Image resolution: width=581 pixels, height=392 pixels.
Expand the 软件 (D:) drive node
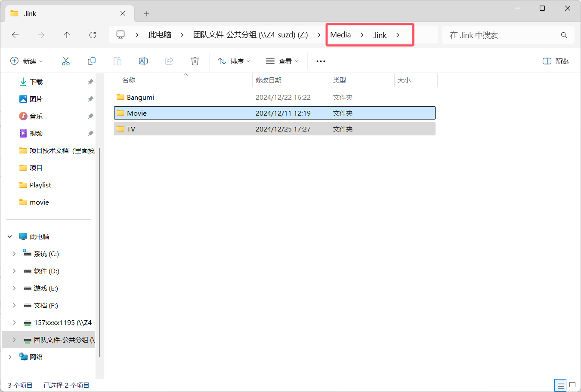pyautogui.click(x=14, y=271)
